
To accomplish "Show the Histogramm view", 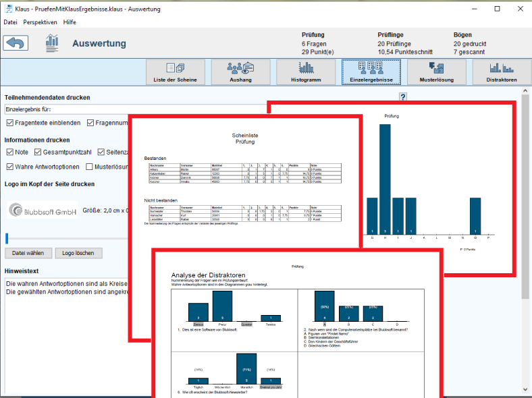I will [306, 72].
